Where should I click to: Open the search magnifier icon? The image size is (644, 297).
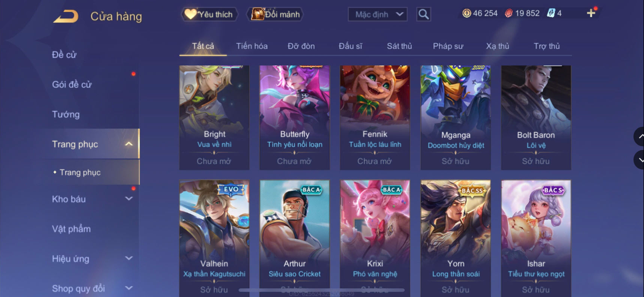(424, 14)
